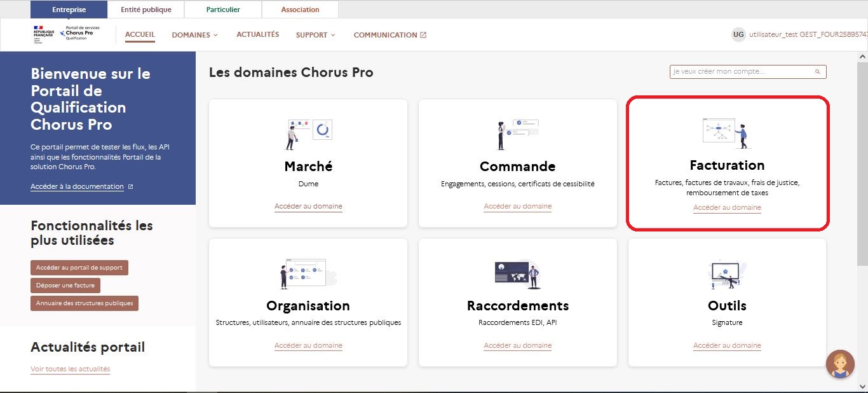The image size is (868, 393).
Task: Expand the Support dropdown menu
Action: point(315,35)
